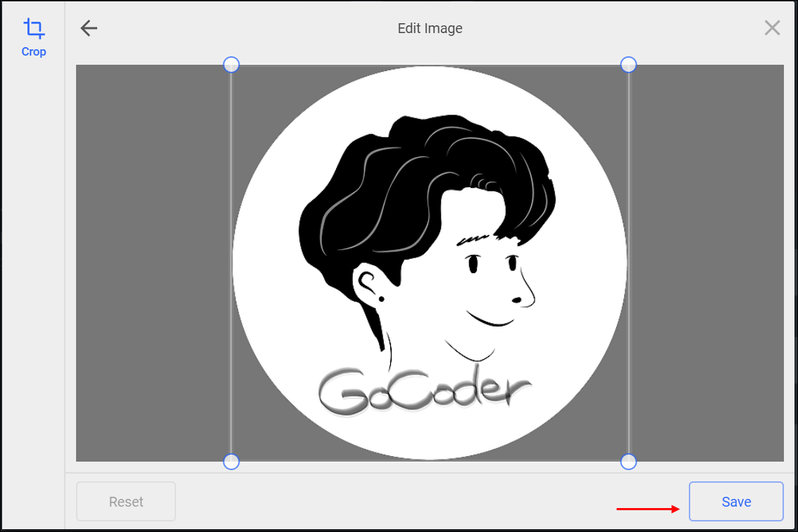Click the Edit Image title text
798x532 pixels.
430,28
